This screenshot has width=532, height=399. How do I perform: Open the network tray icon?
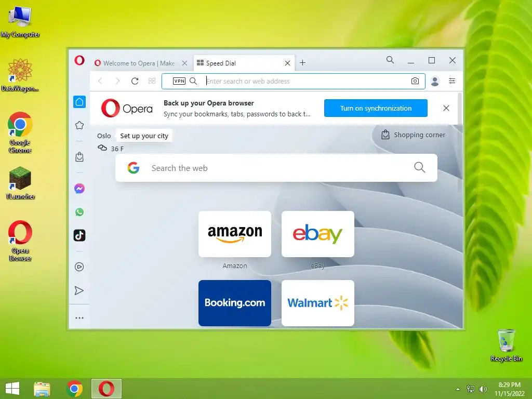471,389
